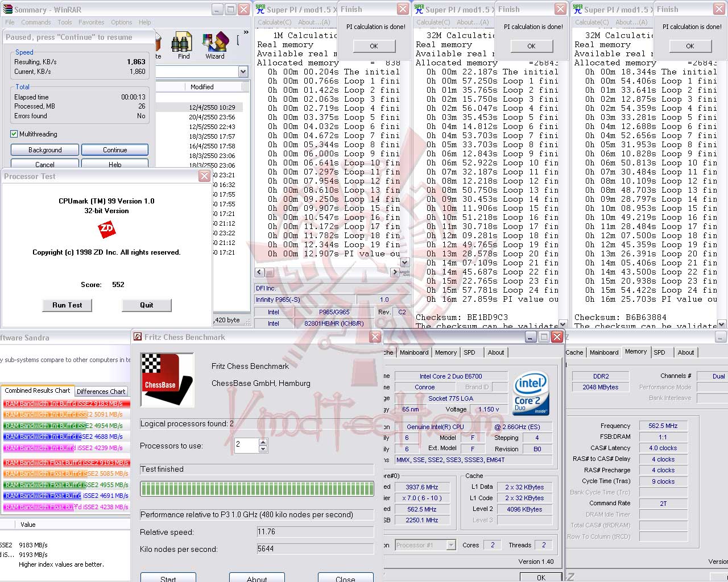Click scroll-down arrow in 1M Super PI window

405,263
